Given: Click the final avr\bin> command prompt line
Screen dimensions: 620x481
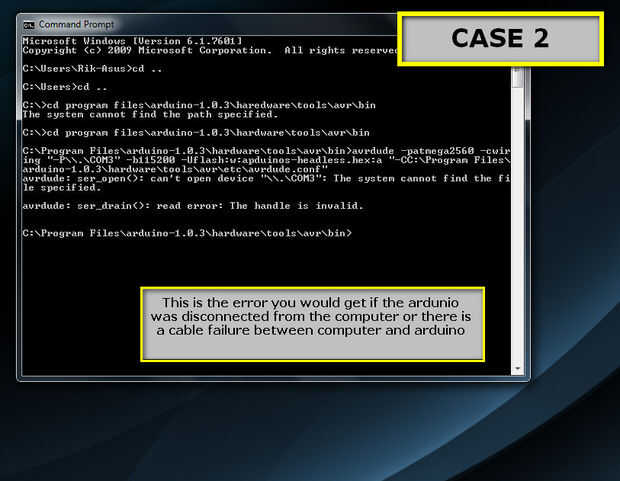Looking at the screenshot, I should [x=187, y=233].
